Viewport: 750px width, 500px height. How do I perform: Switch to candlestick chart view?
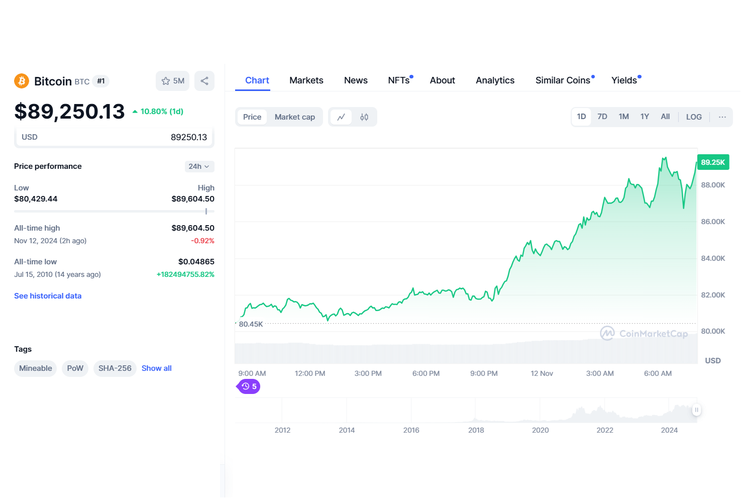pos(364,117)
